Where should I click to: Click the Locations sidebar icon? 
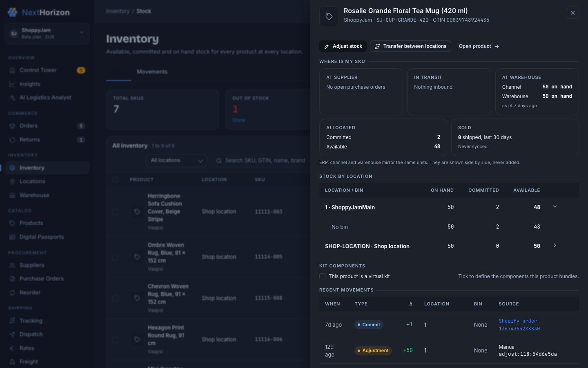coord(12,182)
